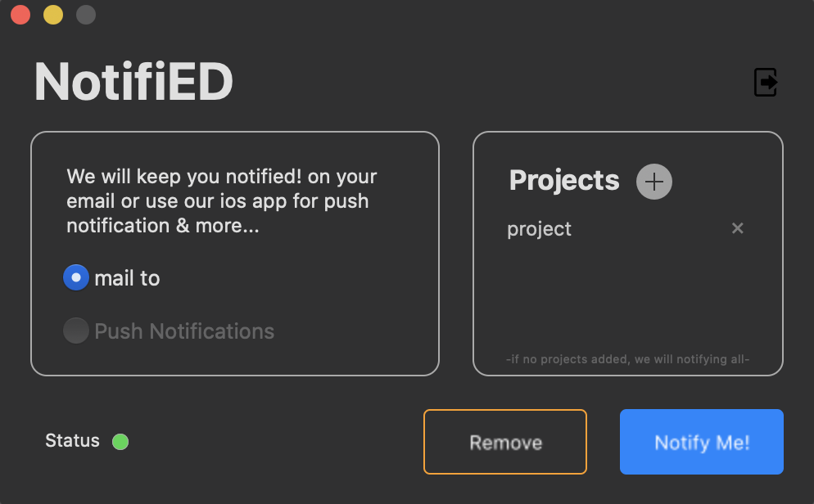
Task: Select the 'project' list item
Action: pos(539,229)
